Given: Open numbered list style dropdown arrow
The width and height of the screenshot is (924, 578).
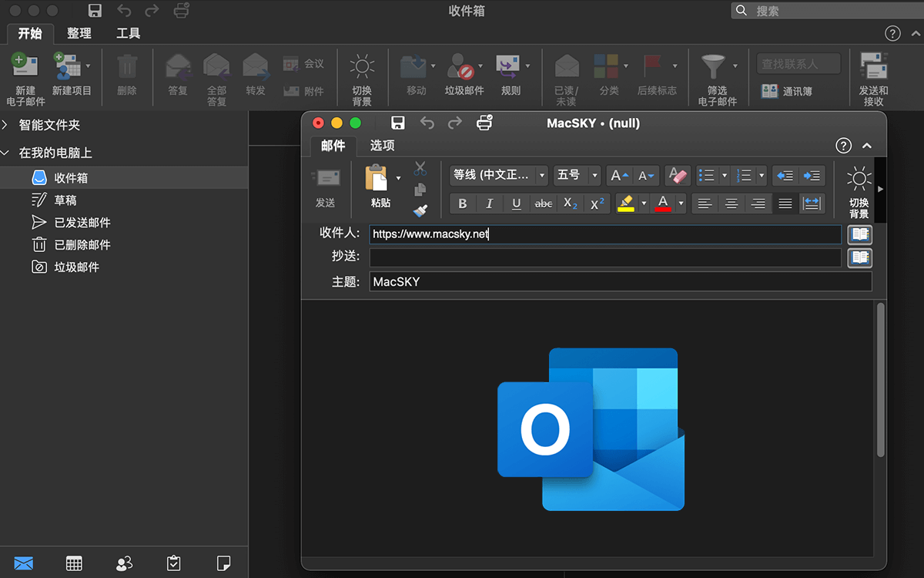Looking at the screenshot, I should pyautogui.click(x=762, y=176).
